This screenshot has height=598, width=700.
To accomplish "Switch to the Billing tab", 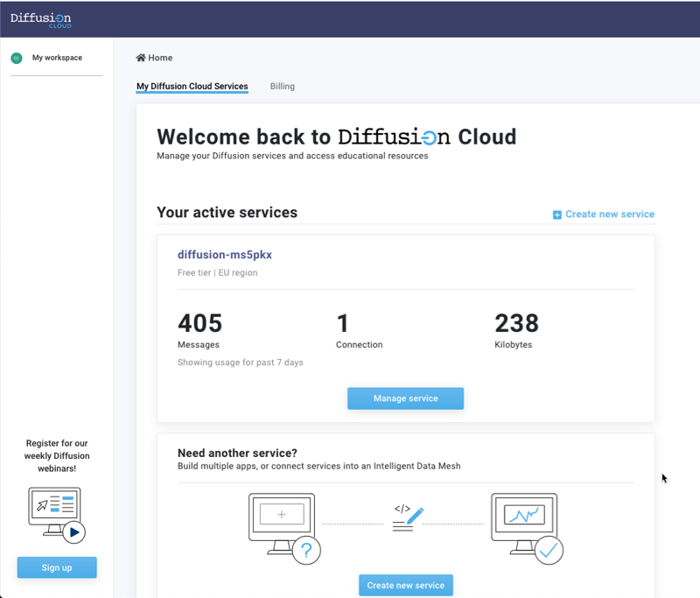I will (x=282, y=86).
